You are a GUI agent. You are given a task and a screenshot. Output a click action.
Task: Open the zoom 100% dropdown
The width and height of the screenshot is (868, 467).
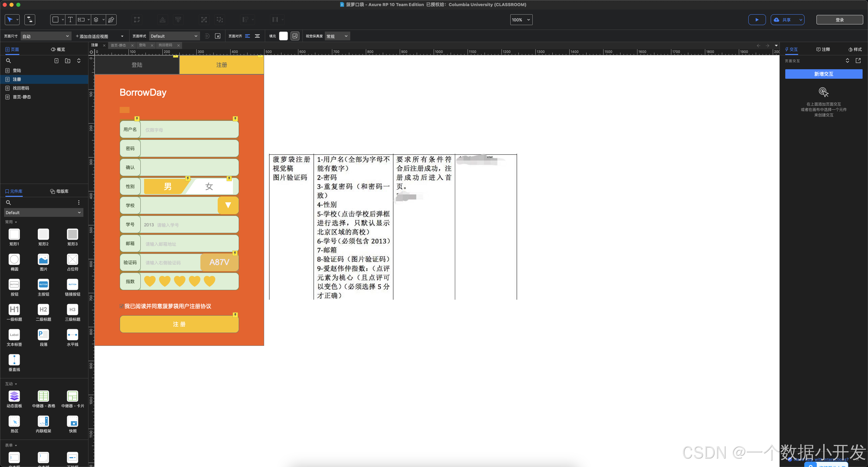(x=521, y=20)
